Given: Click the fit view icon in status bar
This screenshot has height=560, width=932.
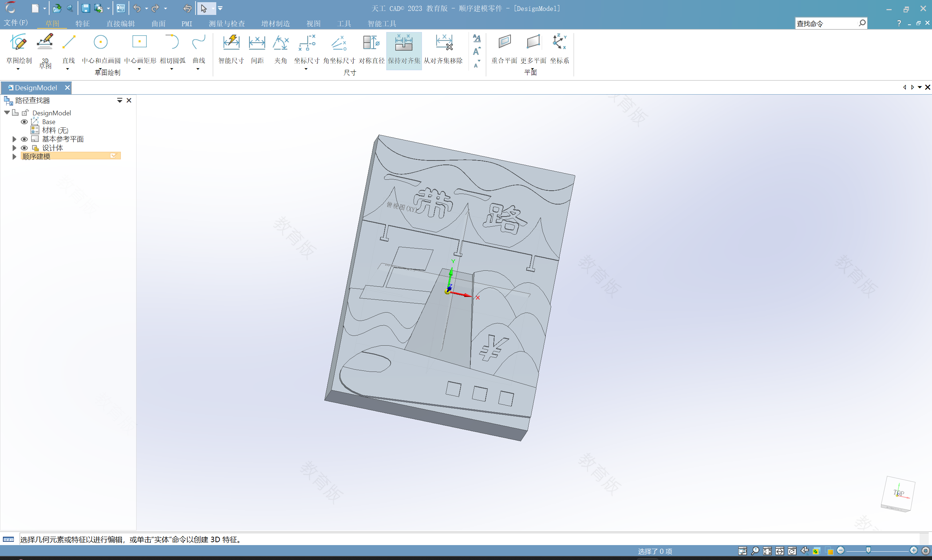Looking at the screenshot, I should click(x=767, y=551).
